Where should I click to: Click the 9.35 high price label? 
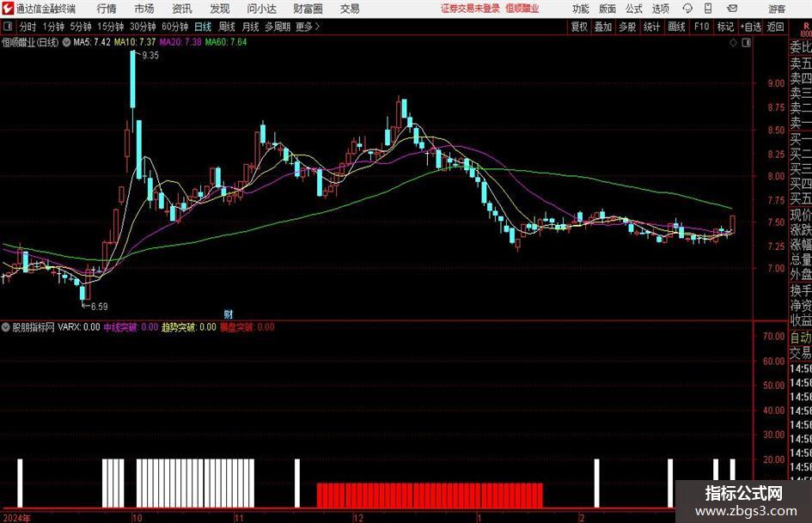coord(150,56)
